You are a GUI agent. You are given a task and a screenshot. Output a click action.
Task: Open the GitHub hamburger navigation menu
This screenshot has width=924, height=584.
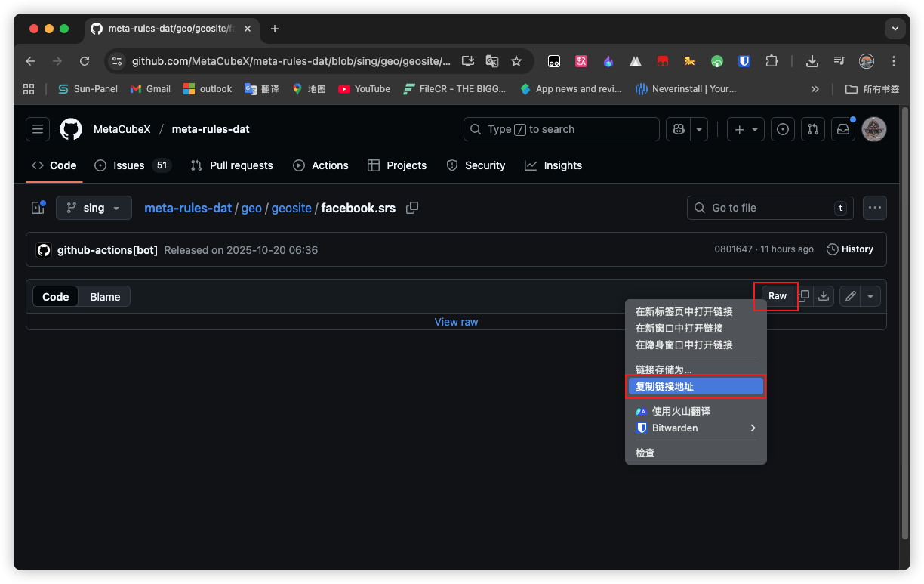point(38,129)
